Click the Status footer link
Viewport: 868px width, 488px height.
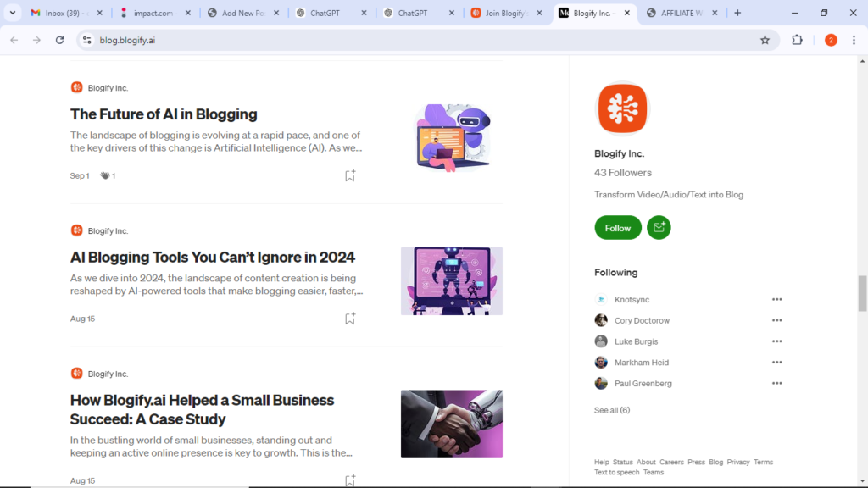pyautogui.click(x=622, y=462)
